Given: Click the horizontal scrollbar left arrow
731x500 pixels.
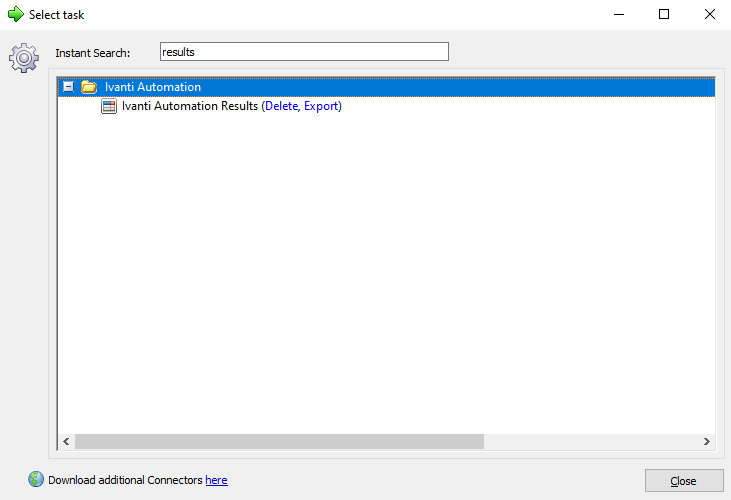Looking at the screenshot, I should pos(66,441).
